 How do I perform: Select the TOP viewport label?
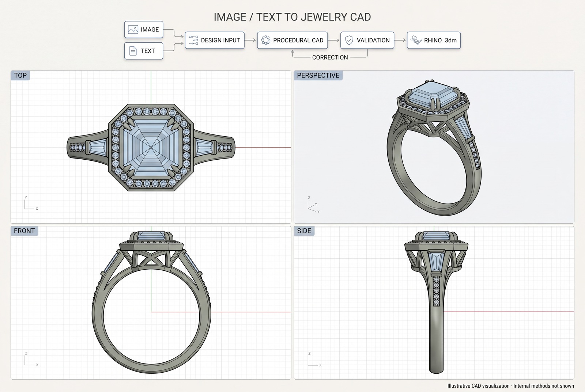[20, 75]
